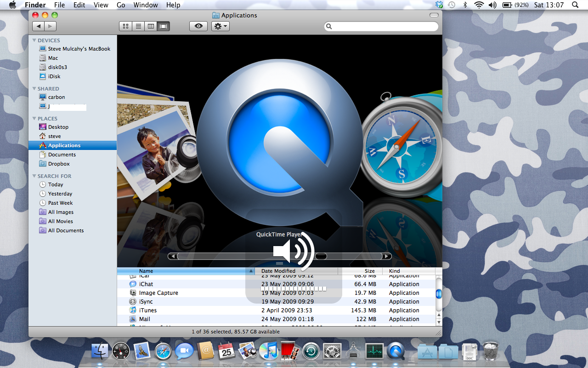Screen dimensions: 588x368
Task: Open iCal from the Dock
Action: click(x=226, y=351)
